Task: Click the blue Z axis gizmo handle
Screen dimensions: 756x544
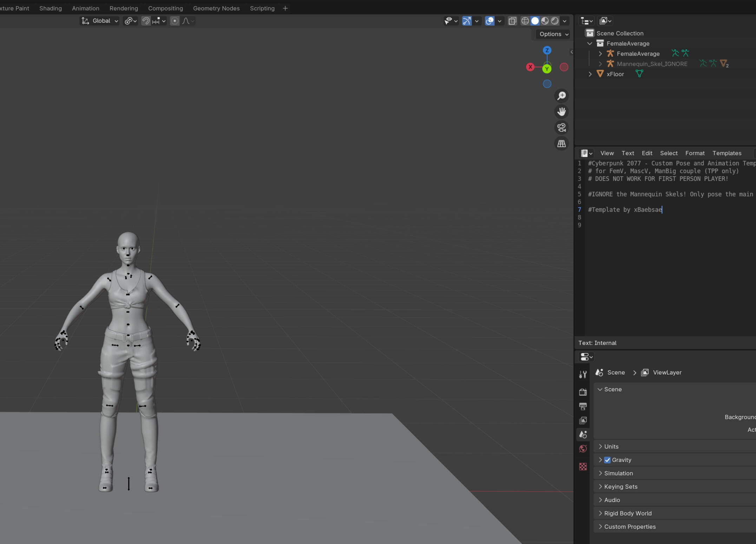Action: pos(547,50)
